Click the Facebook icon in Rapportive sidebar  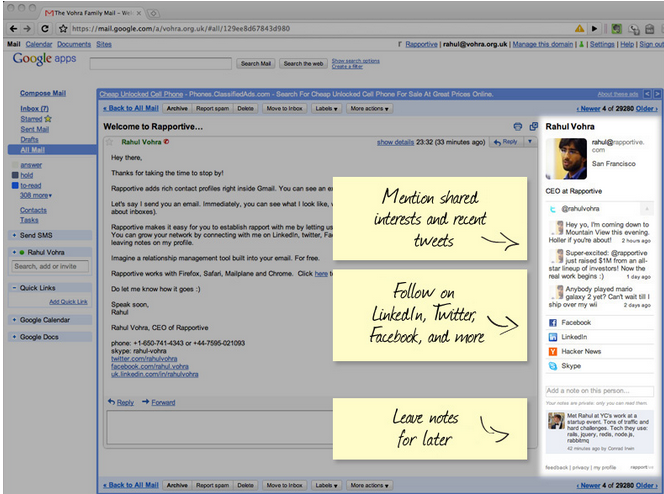click(553, 323)
